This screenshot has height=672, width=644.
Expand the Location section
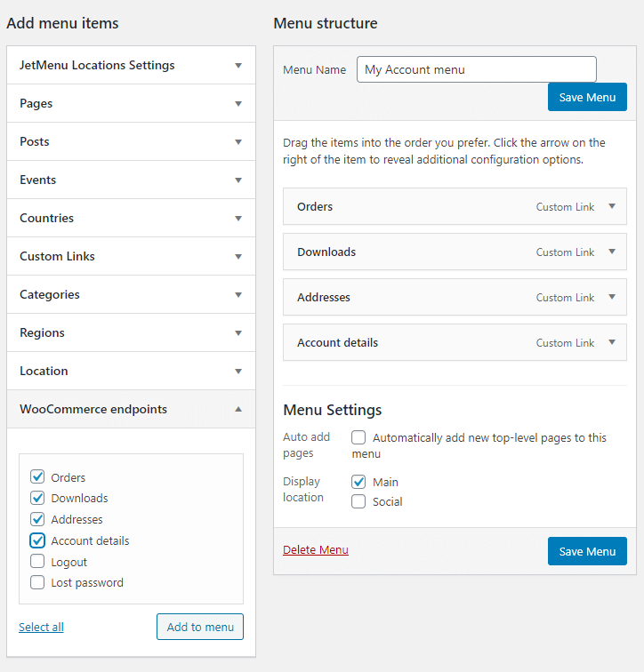131,371
